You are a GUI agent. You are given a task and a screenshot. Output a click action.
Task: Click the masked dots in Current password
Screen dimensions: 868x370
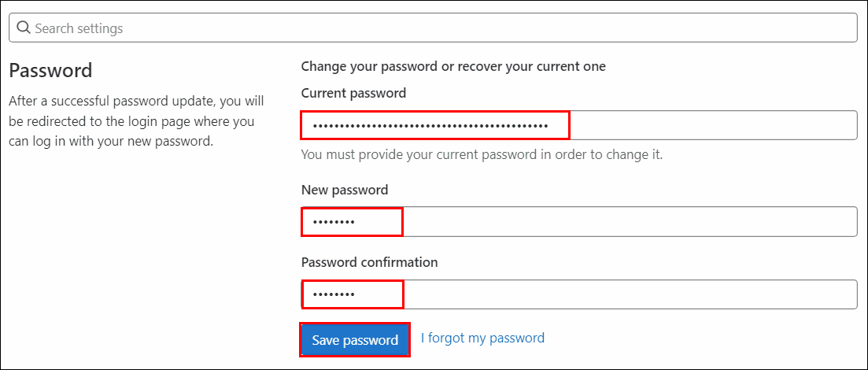tap(430, 126)
